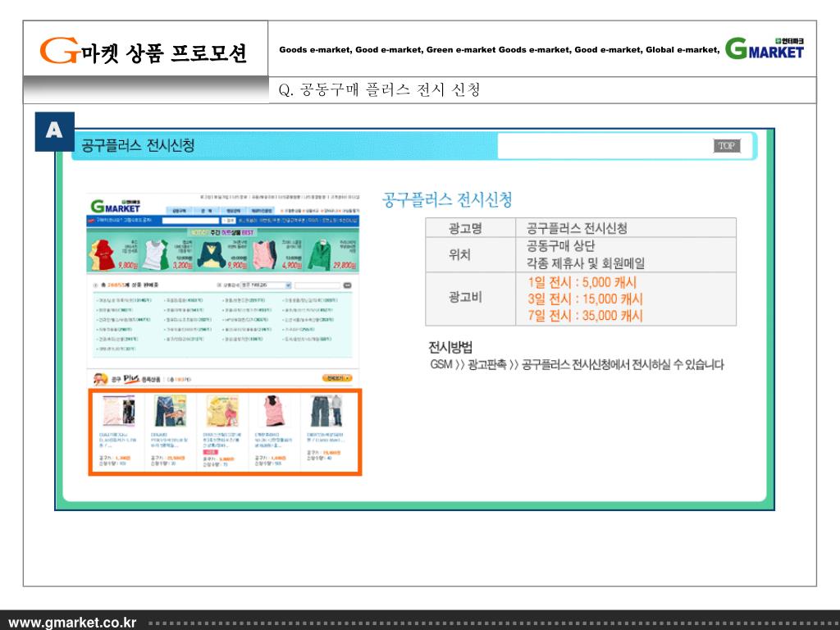Image resolution: width=840 pixels, height=630 pixels.
Task: Click the Q. 공동구매 플러스 전시 신청 question line
Action: (379, 89)
